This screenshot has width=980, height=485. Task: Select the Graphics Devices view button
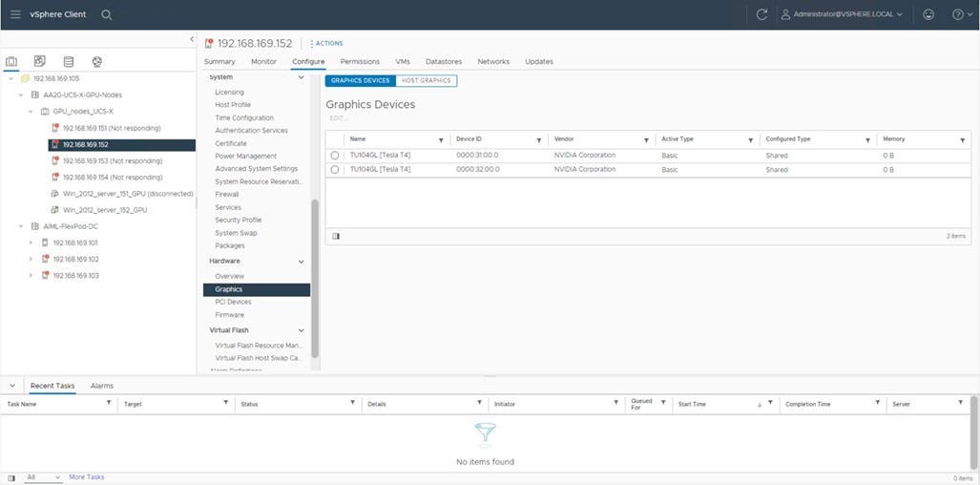click(361, 80)
